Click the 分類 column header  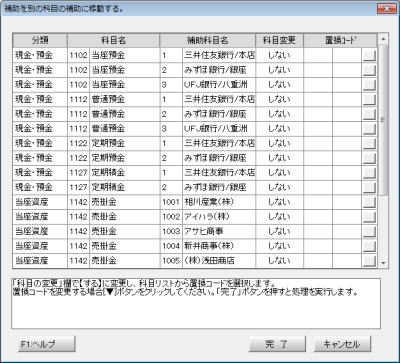tap(40, 40)
